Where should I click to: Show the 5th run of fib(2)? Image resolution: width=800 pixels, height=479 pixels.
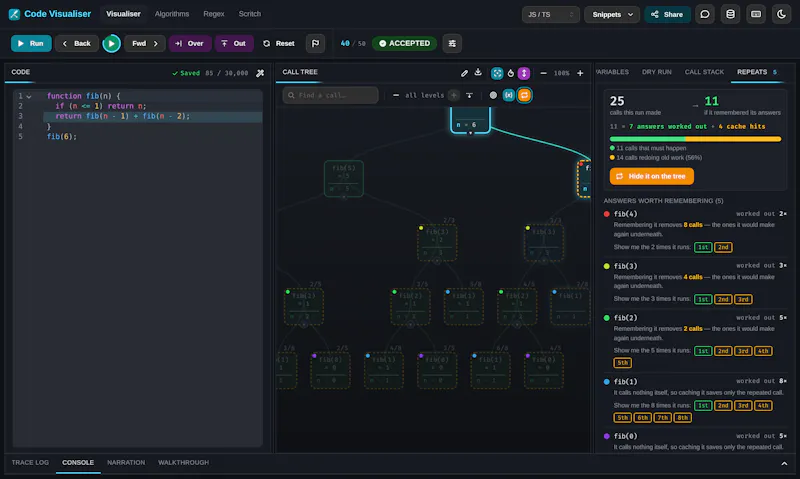click(622, 363)
